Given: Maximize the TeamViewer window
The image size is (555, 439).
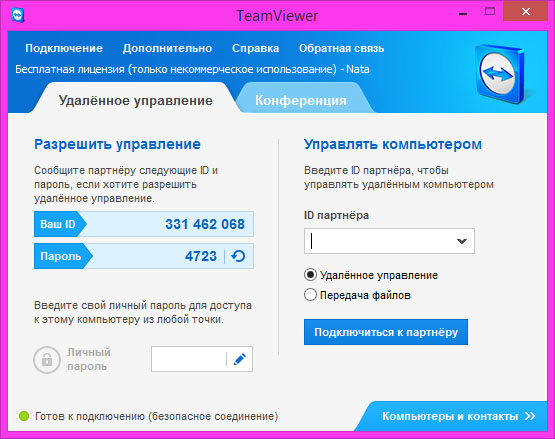Looking at the screenshot, I should click(490, 12).
